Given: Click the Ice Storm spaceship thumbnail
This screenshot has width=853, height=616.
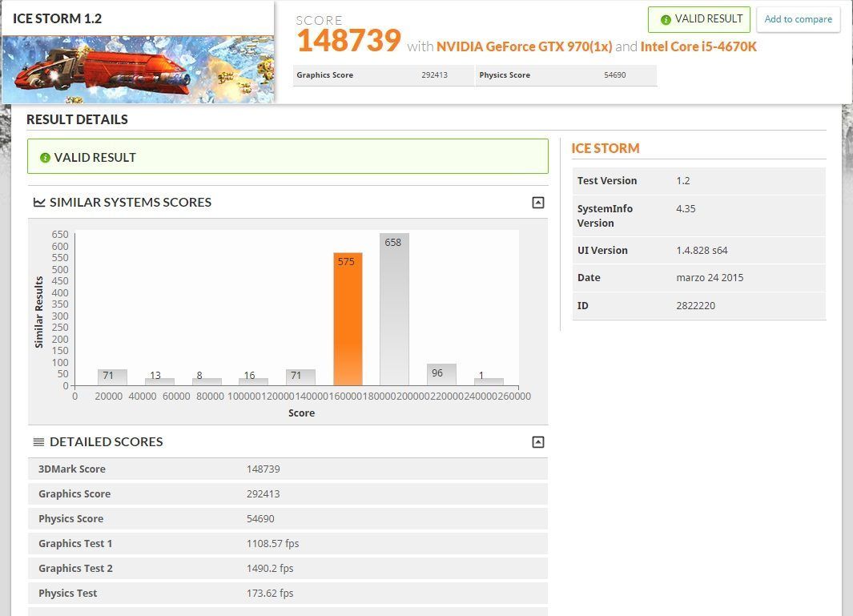Looking at the screenshot, I should pos(138,69).
